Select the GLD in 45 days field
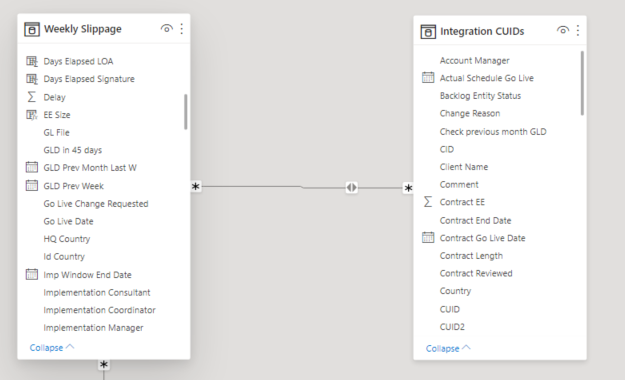This screenshot has height=380, width=625. pos(73,150)
